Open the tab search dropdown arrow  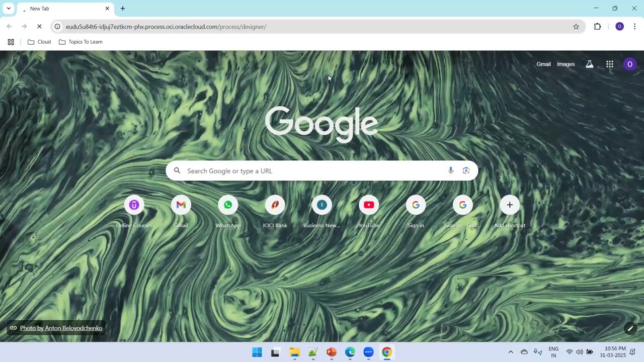tap(9, 9)
